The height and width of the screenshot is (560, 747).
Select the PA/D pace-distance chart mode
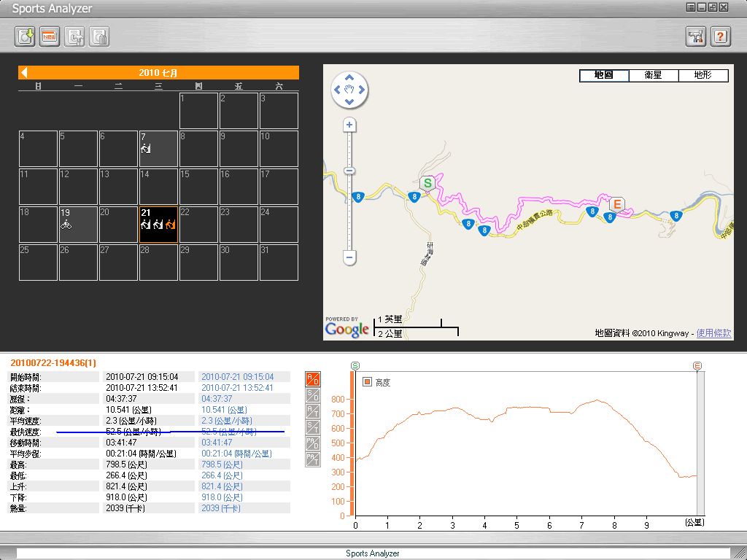point(312,443)
